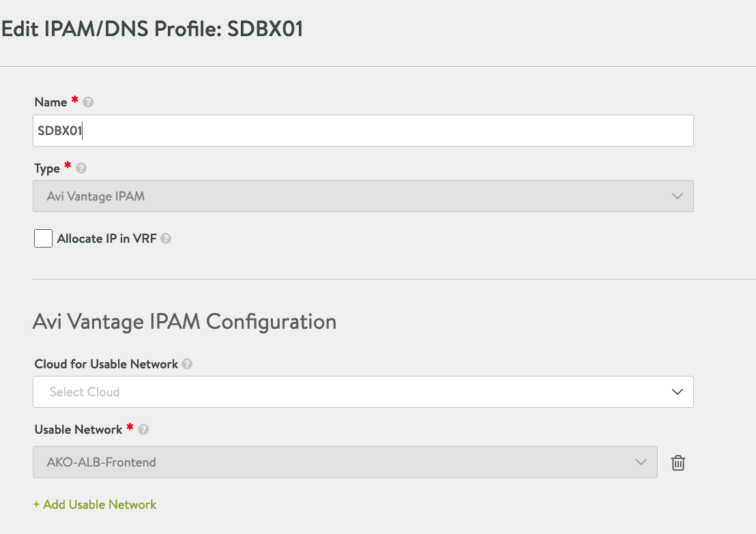Click into the Name field containing SDBX01
This screenshot has height=534, width=756.
pos(363,130)
